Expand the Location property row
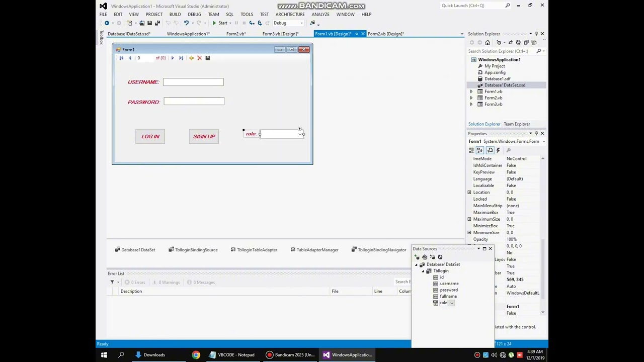 click(x=469, y=192)
